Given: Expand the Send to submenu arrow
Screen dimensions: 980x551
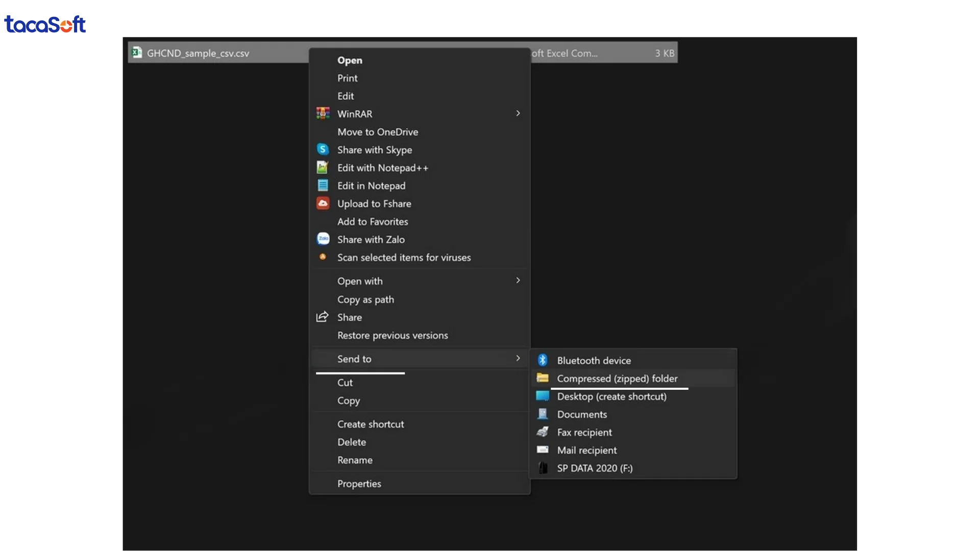Looking at the screenshot, I should click(x=518, y=358).
